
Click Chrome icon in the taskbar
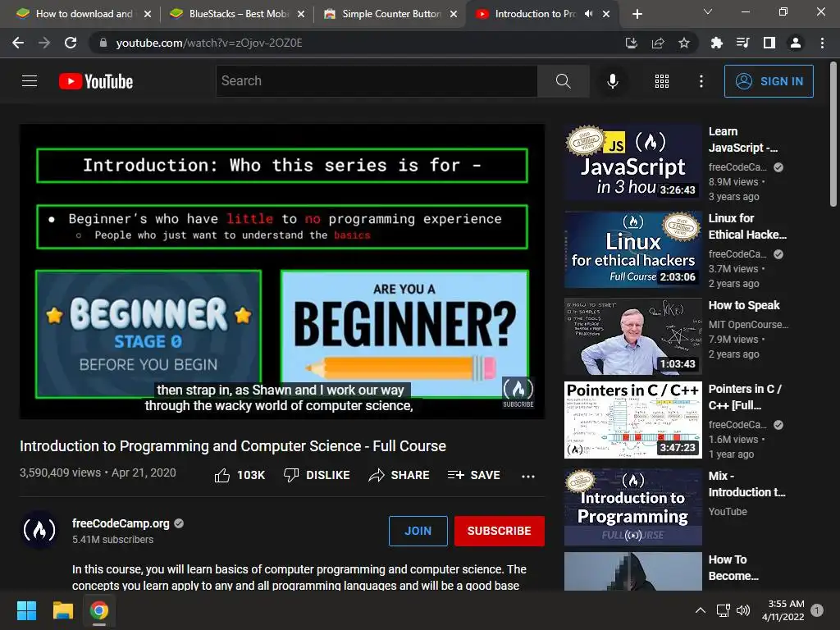98,610
